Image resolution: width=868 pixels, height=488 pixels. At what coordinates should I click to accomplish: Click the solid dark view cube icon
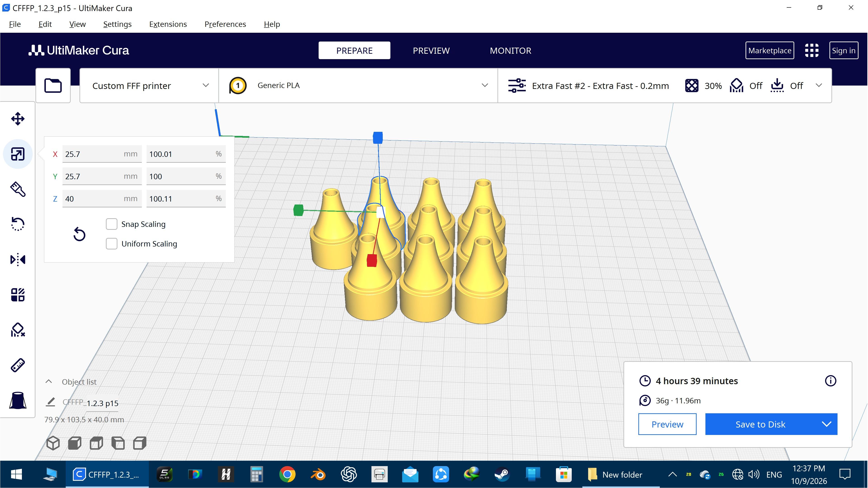pos(75,443)
